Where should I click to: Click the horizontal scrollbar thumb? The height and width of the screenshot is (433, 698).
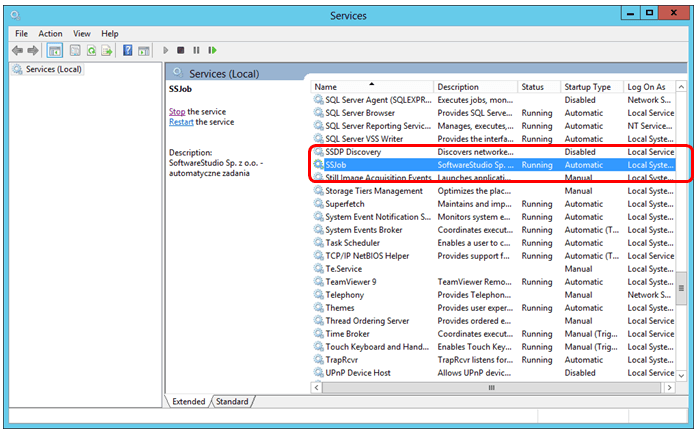pyautogui.click(x=491, y=388)
